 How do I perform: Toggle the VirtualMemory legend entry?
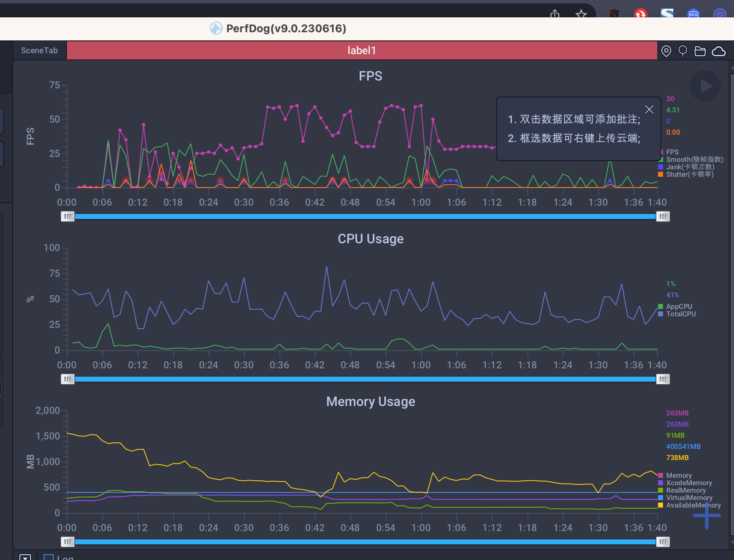pyautogui.click(x=685, y=498)
